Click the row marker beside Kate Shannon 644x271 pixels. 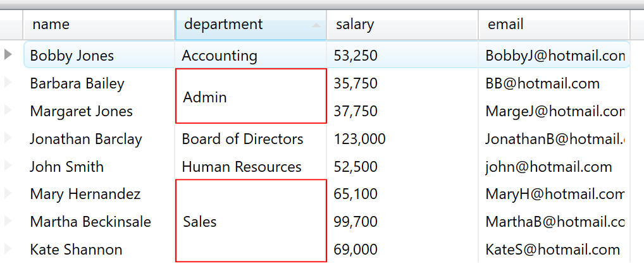[x=8, y=249]
